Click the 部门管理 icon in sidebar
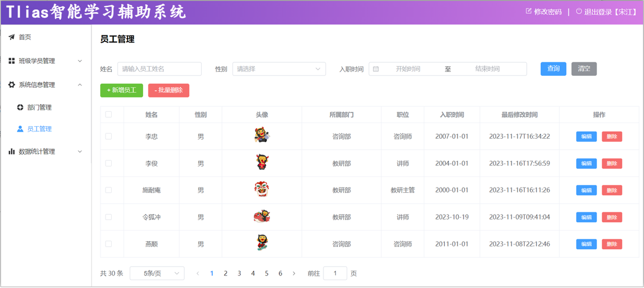 tap(20, 108)
